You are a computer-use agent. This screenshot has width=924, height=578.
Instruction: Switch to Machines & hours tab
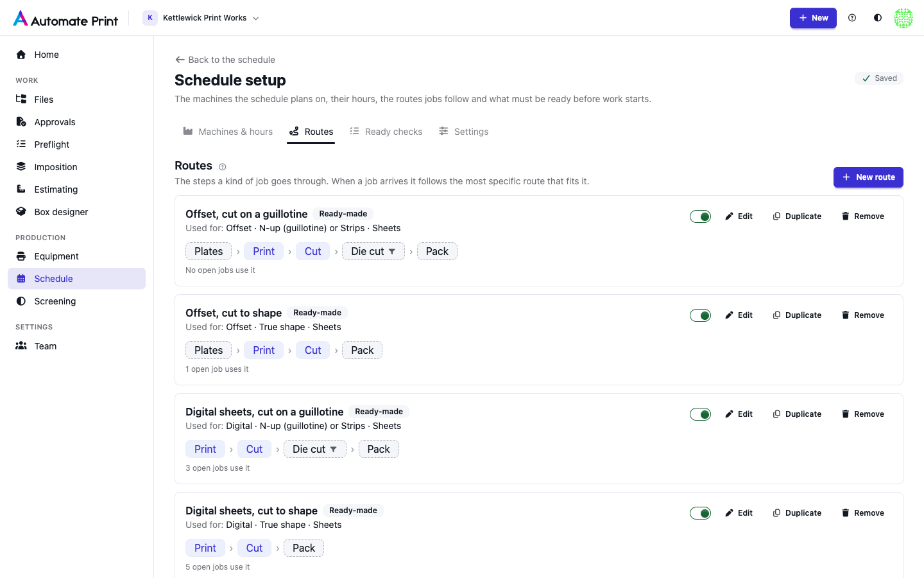[228, 132]
